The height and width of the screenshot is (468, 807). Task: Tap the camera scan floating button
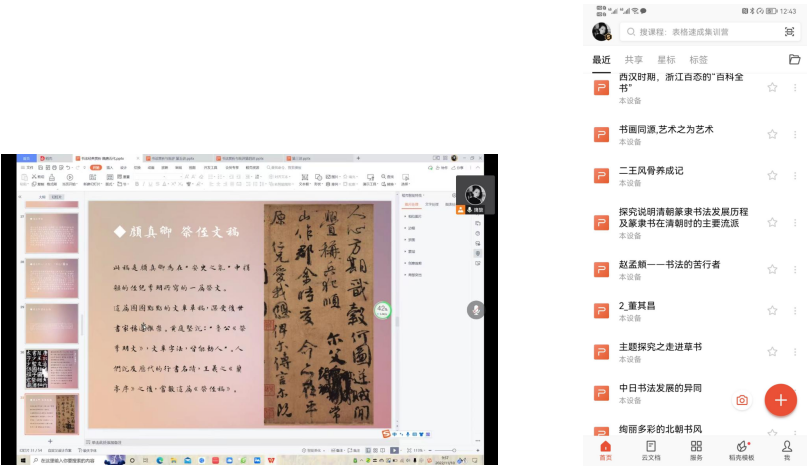point(742,400)
